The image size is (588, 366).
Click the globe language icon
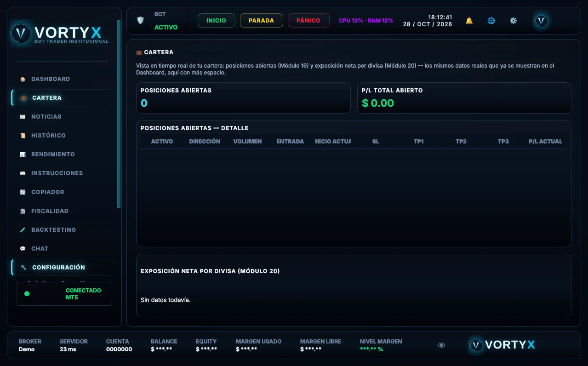coord(491,21)
